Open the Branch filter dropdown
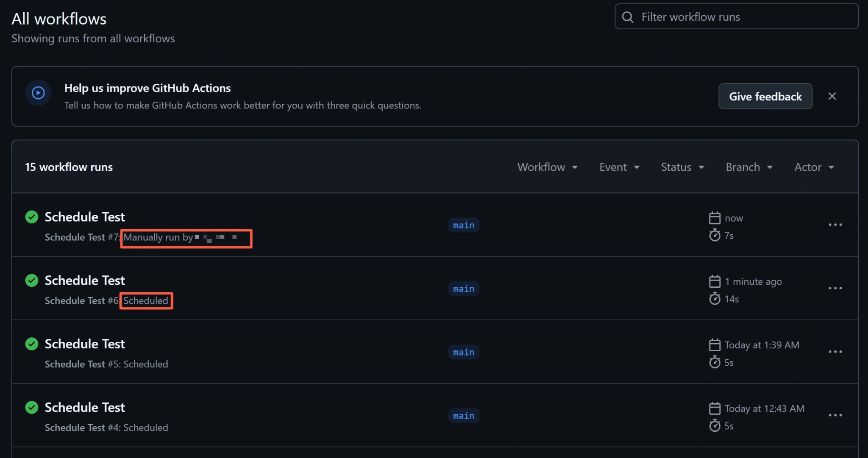The height and width of the screenshot is (458, 868). pos(749,167)
